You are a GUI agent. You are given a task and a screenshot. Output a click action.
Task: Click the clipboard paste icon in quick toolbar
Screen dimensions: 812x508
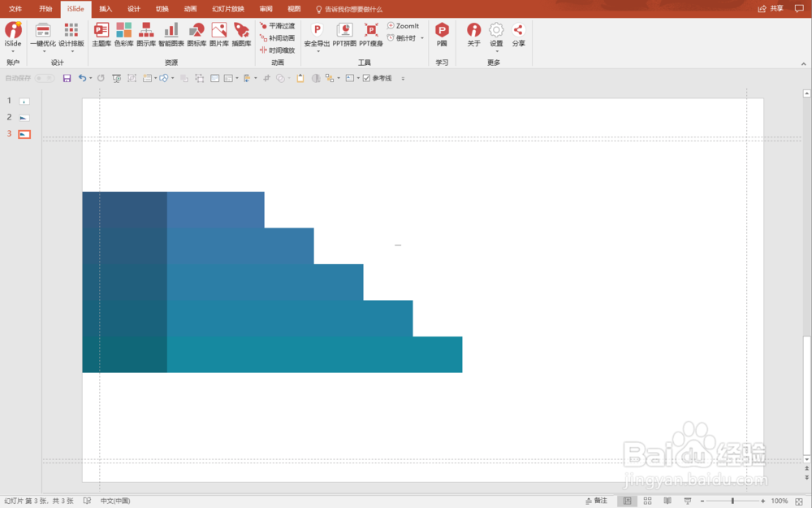(300, 78)
